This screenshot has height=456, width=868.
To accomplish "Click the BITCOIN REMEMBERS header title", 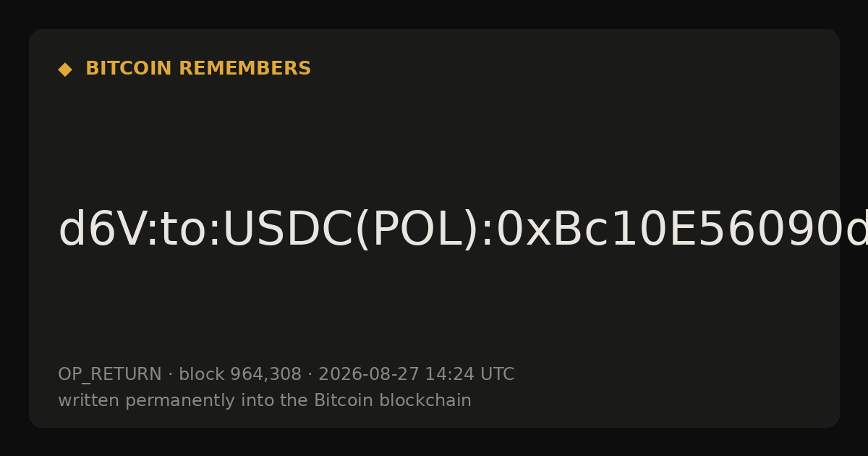I will (x=198, y=69).
